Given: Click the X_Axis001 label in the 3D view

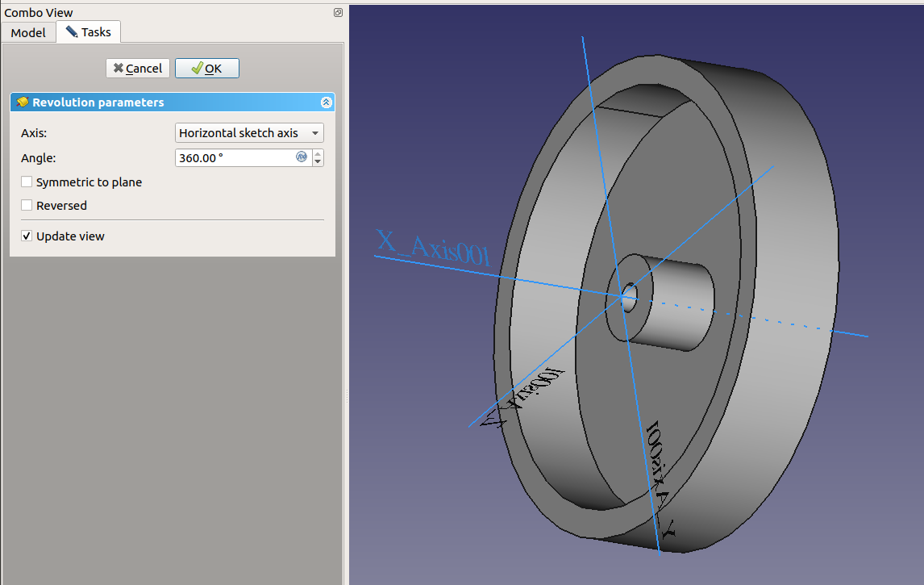Looking at the screenshot, I should point(433,247).
